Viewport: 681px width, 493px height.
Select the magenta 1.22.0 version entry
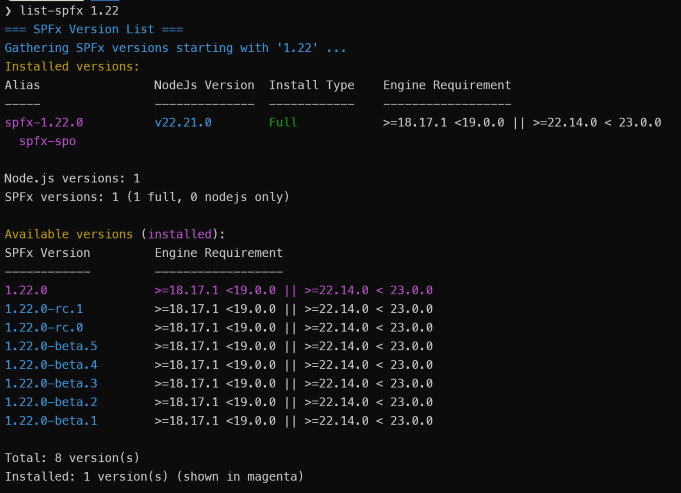[x=26, y=290]
